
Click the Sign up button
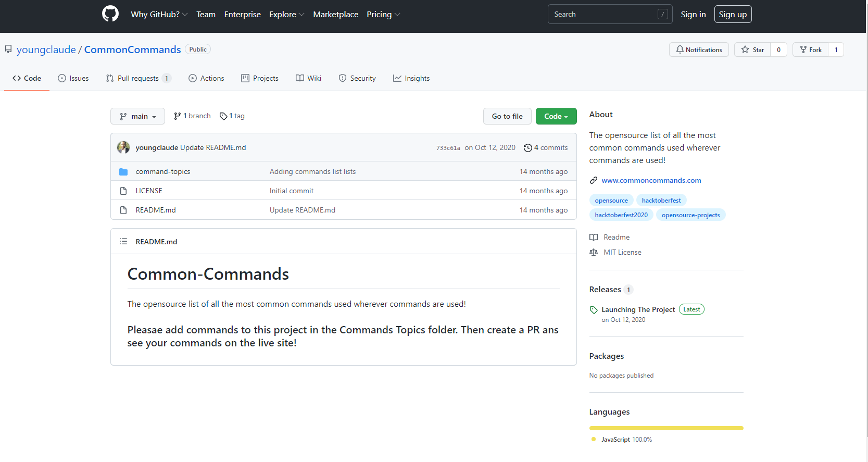tap(733, 14)
